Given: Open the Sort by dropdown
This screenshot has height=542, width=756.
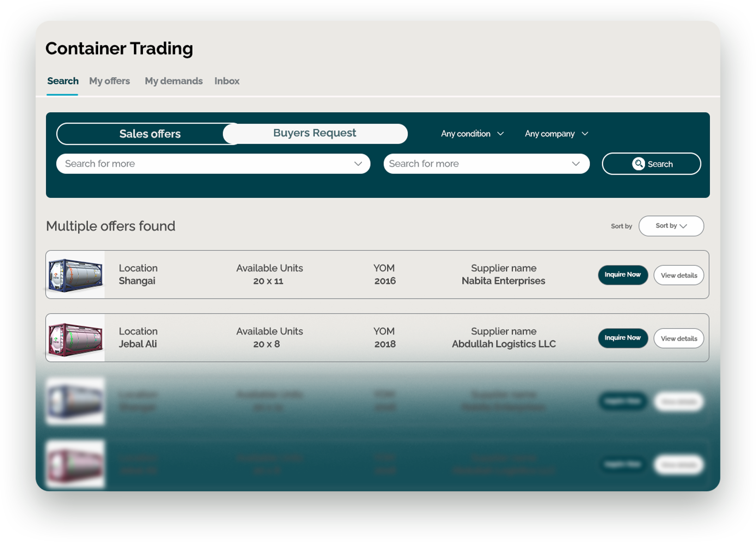Looking at the screenshot, I should (x=671, y=226).
